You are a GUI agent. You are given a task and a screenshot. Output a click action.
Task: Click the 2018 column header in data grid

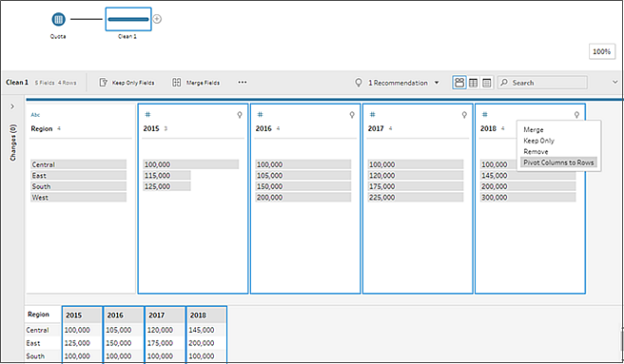[206, 316]
